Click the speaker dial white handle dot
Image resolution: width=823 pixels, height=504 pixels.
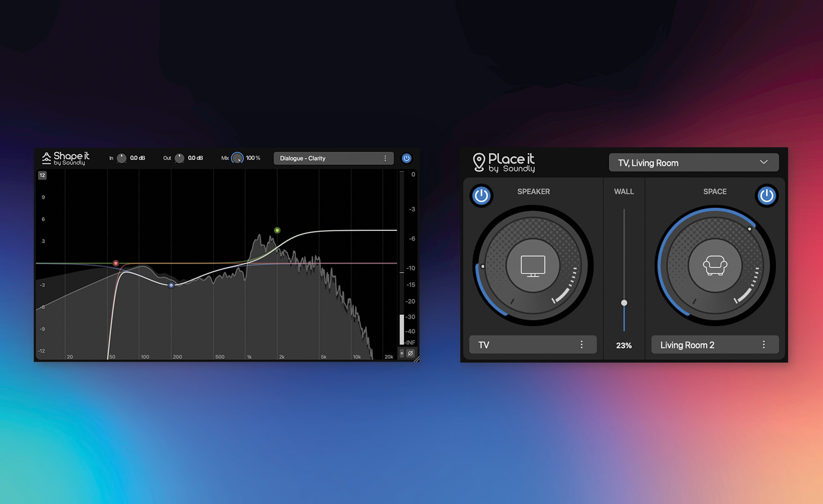click(483, 266)
